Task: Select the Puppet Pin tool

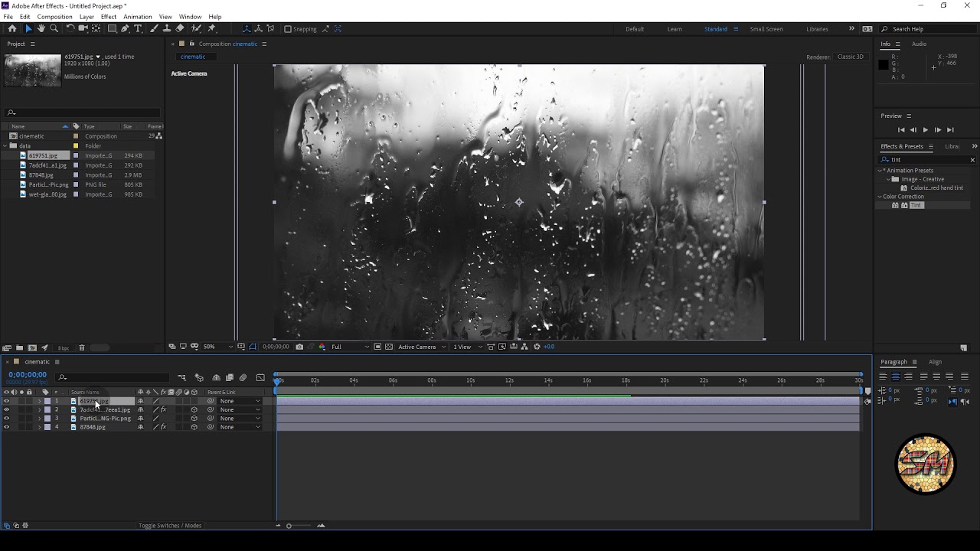Action: click(212, 29)
